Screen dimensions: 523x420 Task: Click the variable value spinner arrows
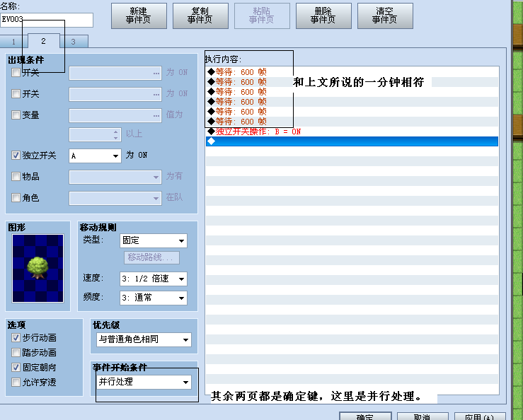pos(115,134)
